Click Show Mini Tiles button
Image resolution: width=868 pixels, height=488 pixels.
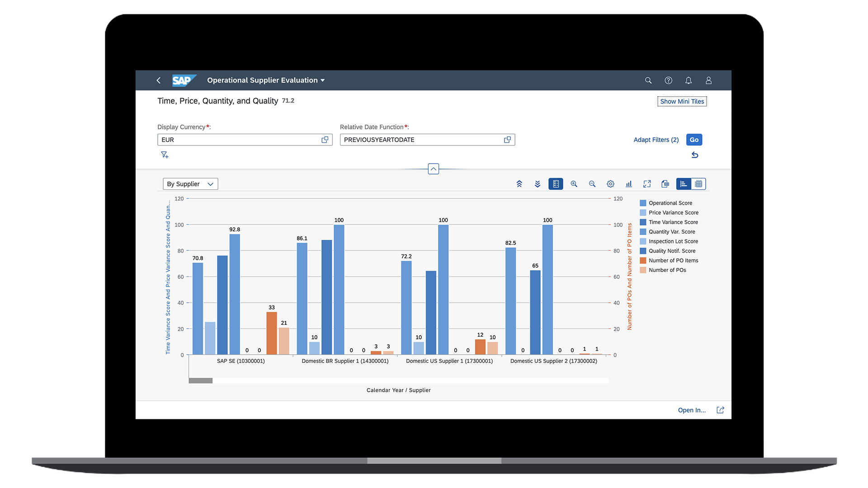tap(682, 101)
